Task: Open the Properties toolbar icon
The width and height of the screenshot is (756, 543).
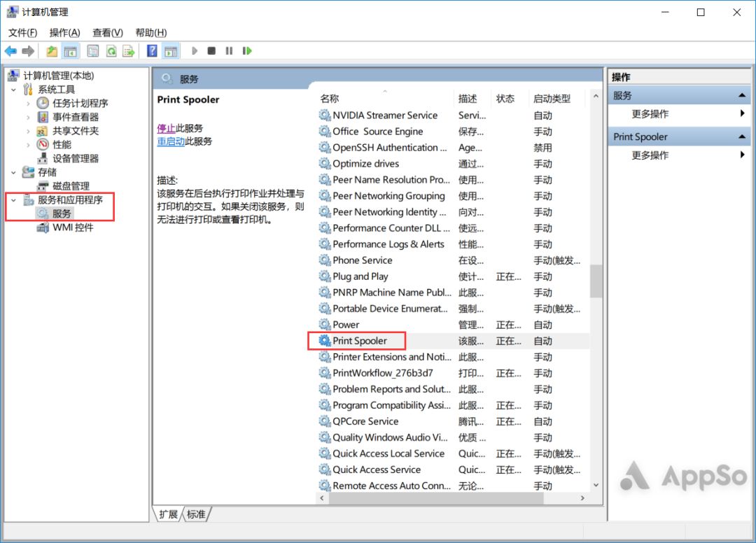Action: point(92,51)
